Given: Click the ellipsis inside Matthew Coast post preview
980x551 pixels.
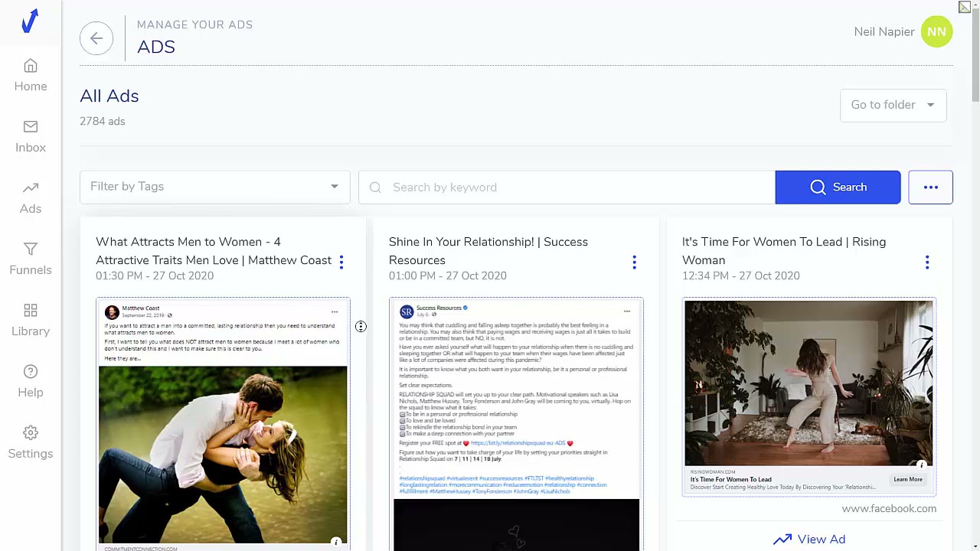Looking at the screenshot, I should tap(335, 312).
